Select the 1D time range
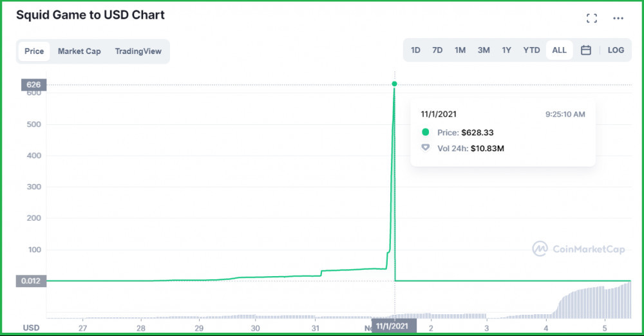This screenshot has width=644, height=336. 415,50
